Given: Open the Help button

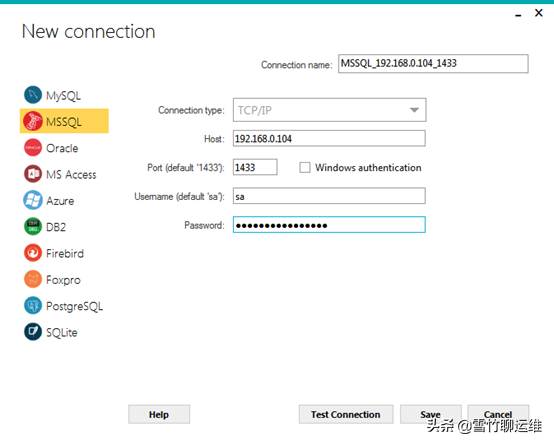Looking at the screenshot, I should point(159,414).
